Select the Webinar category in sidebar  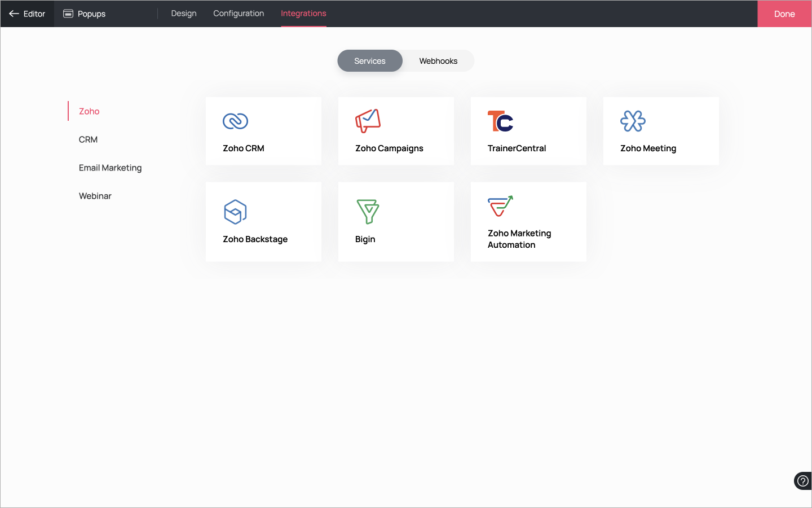point(95,196)
